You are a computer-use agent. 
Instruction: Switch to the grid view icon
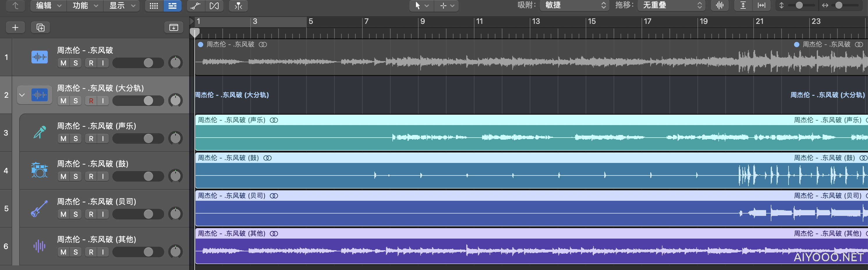click(x=154, y=6)
